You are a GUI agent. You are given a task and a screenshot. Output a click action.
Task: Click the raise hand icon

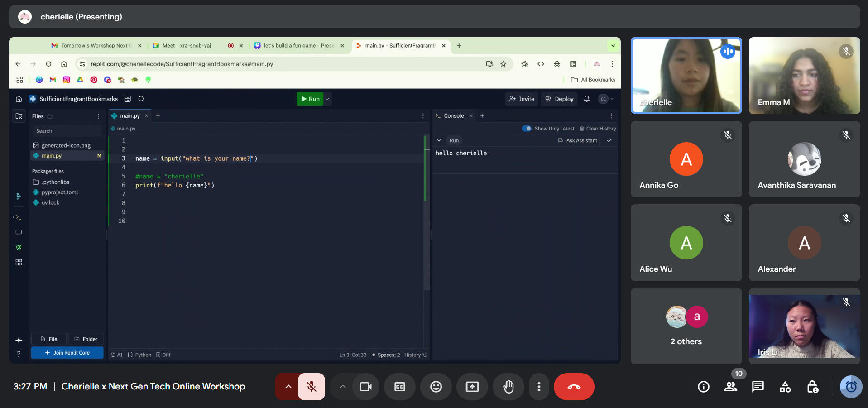(x=508, y=387)
